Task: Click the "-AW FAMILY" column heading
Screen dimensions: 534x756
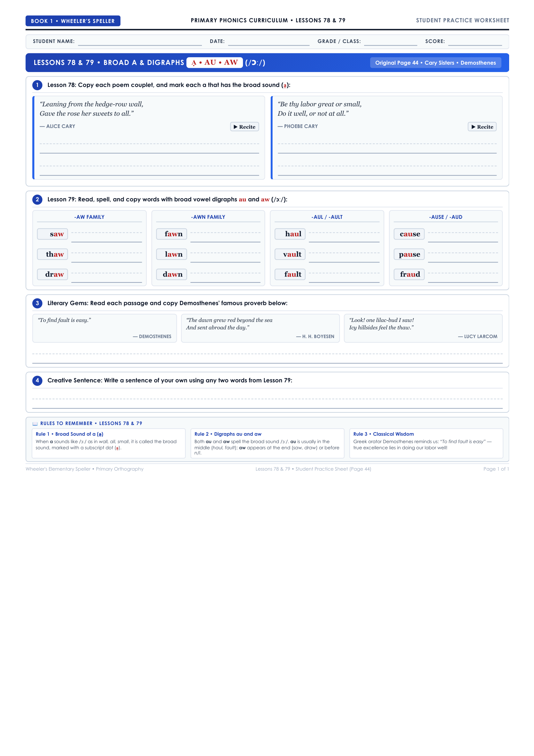Action: coord(89,217)
